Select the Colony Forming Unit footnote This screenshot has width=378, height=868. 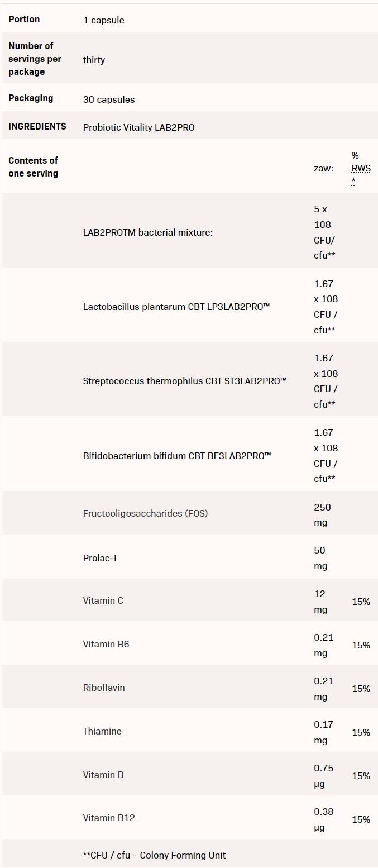(x=155, y=855)
